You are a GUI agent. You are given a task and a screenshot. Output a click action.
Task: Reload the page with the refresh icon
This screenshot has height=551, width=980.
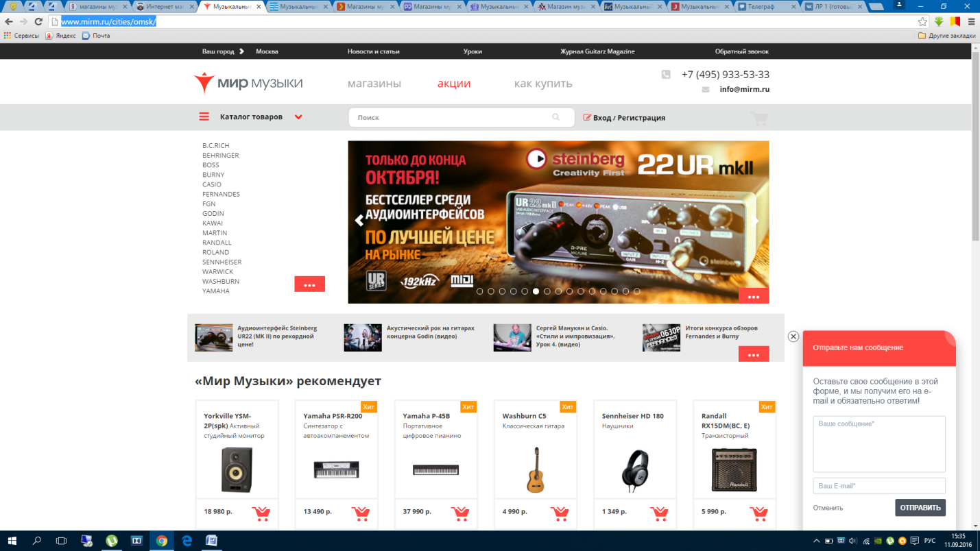point(38,22)
